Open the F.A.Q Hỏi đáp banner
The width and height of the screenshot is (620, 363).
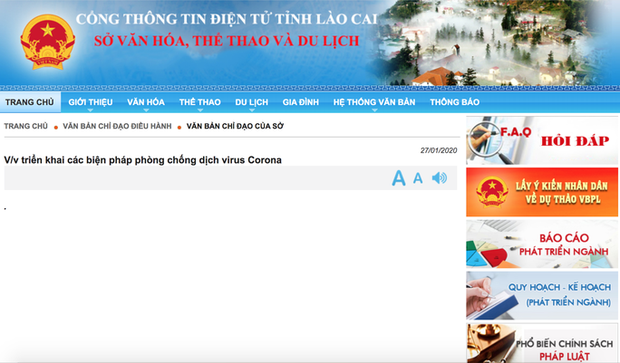542,140
